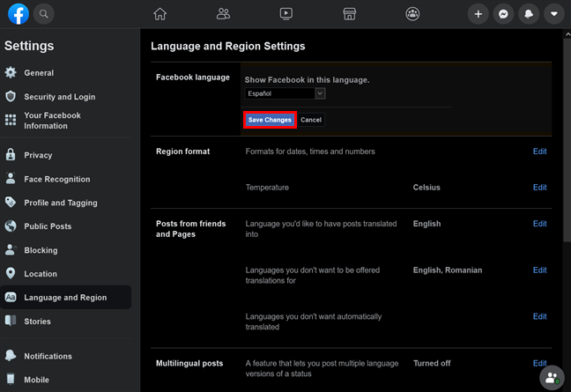Edit language for translated posts

[539, 224]
